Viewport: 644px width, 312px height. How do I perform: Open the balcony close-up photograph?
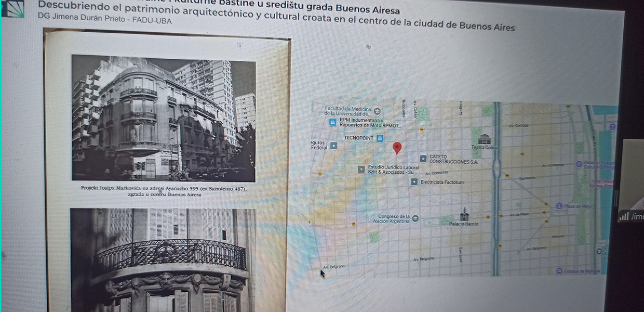(163, 260)
